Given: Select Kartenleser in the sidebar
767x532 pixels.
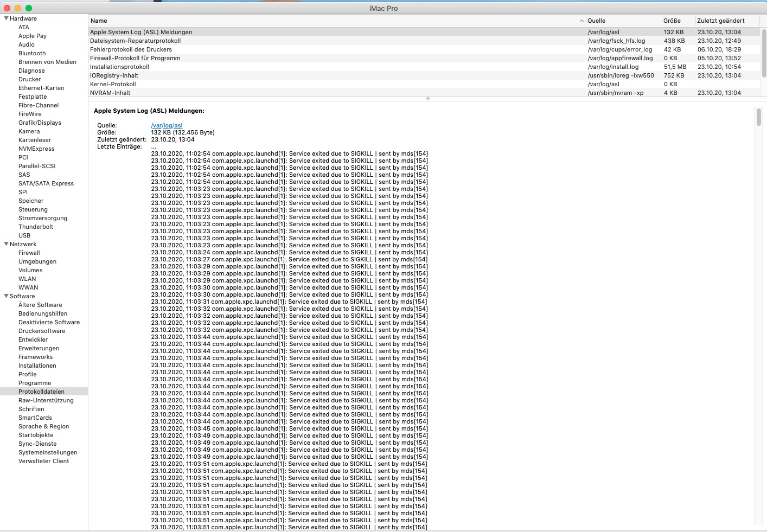Looking at the screenshot, I should pos(35,140).
